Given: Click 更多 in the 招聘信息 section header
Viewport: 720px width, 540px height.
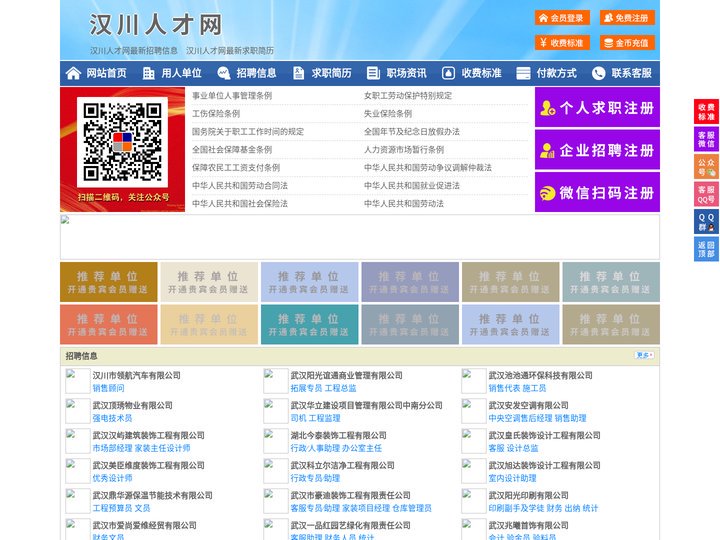Looking at the screenshot, I should tap(644, 355).
